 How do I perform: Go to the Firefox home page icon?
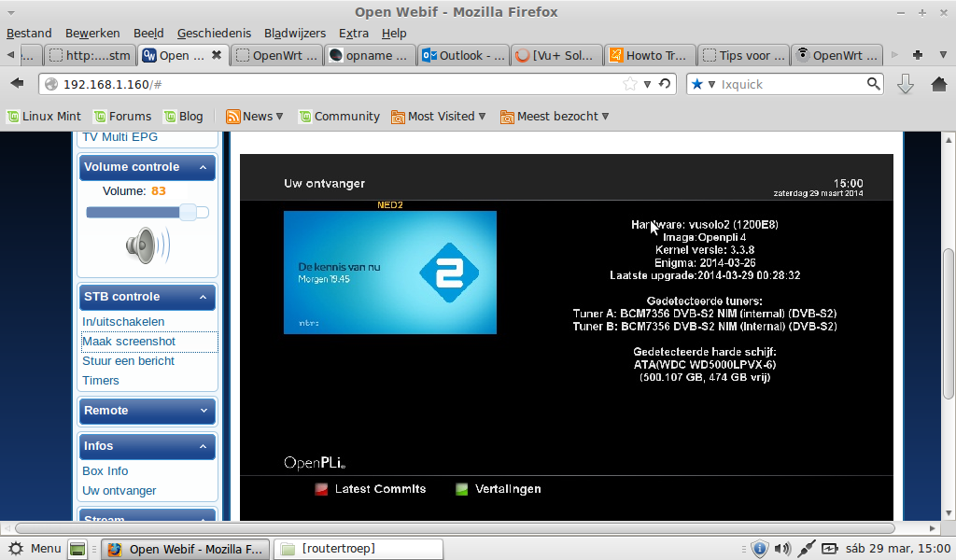pos(939,84)
